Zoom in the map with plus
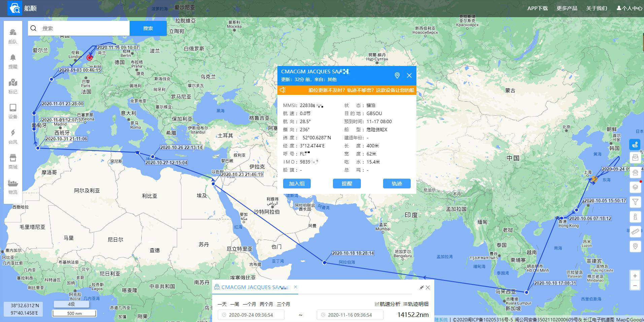This screenshot has width=644, height=322. (635, 276)
